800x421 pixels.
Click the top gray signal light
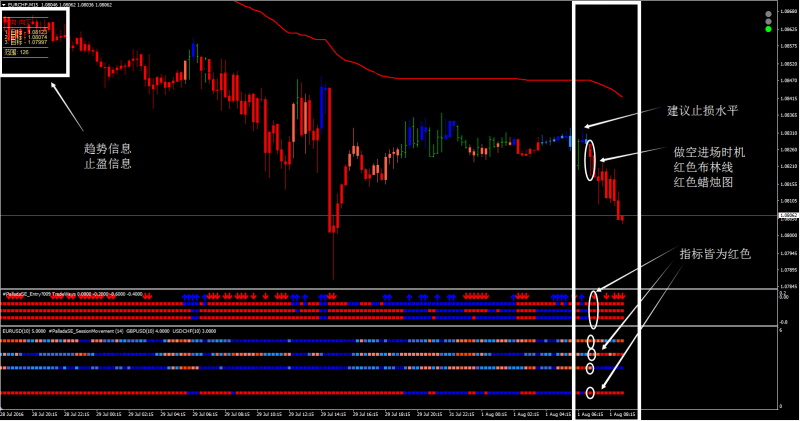(767, 13)
